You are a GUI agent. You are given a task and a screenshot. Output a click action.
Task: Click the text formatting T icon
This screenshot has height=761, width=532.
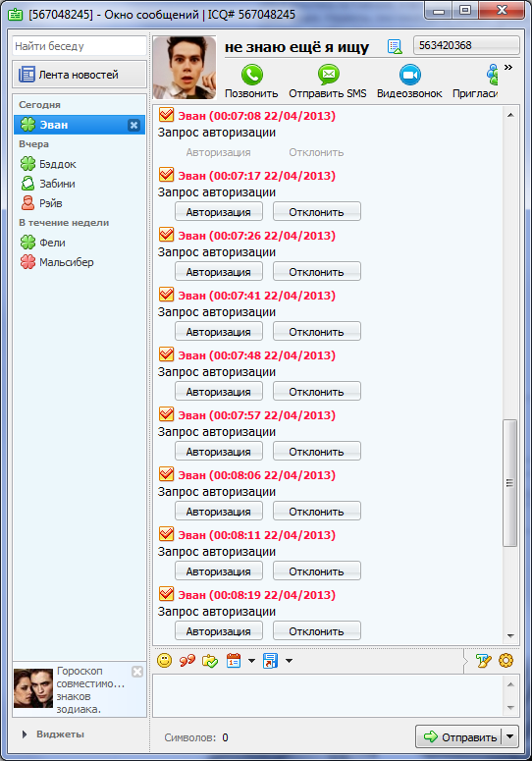point(484,661)
